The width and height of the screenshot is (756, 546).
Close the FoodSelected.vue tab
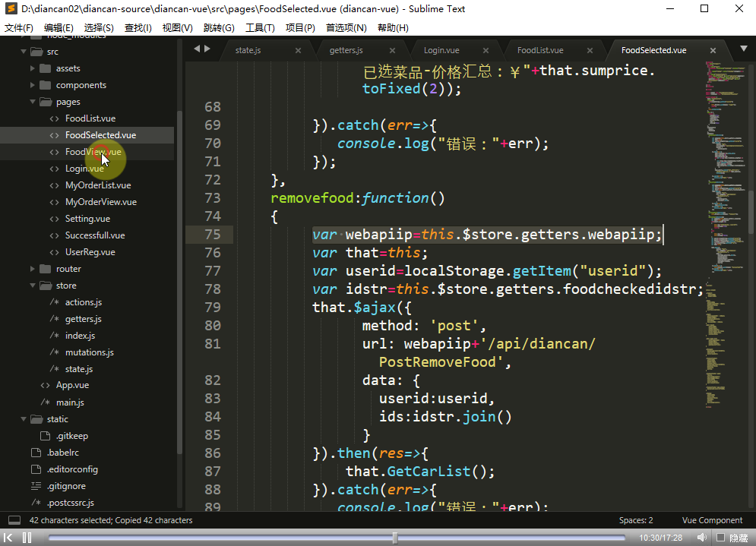tap(713, 51)
